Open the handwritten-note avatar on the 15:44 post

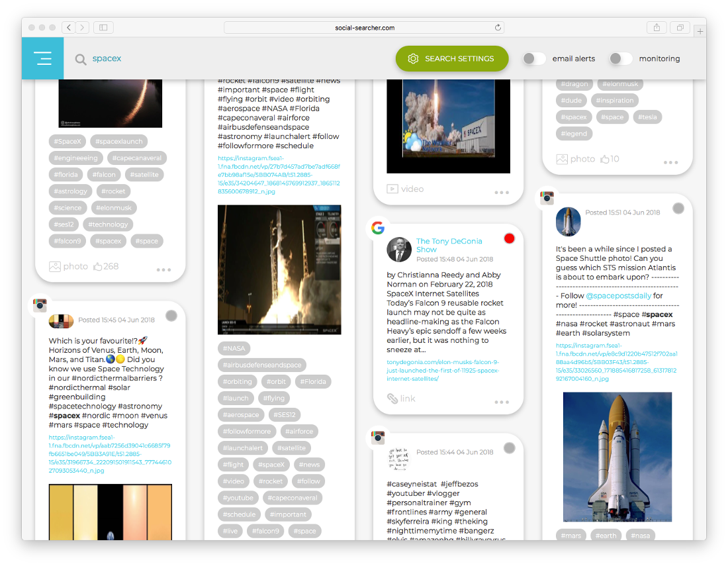[399, 459]
